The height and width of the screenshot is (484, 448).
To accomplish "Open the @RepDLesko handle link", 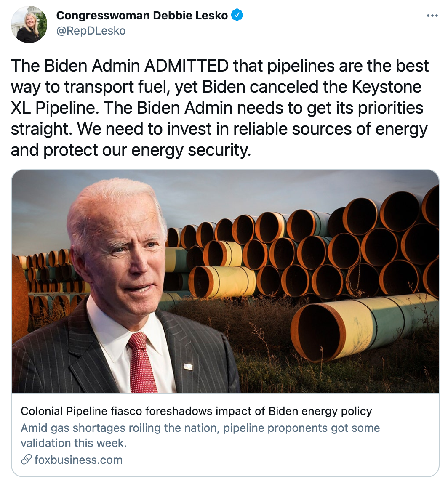I will (x=91, y=31).
